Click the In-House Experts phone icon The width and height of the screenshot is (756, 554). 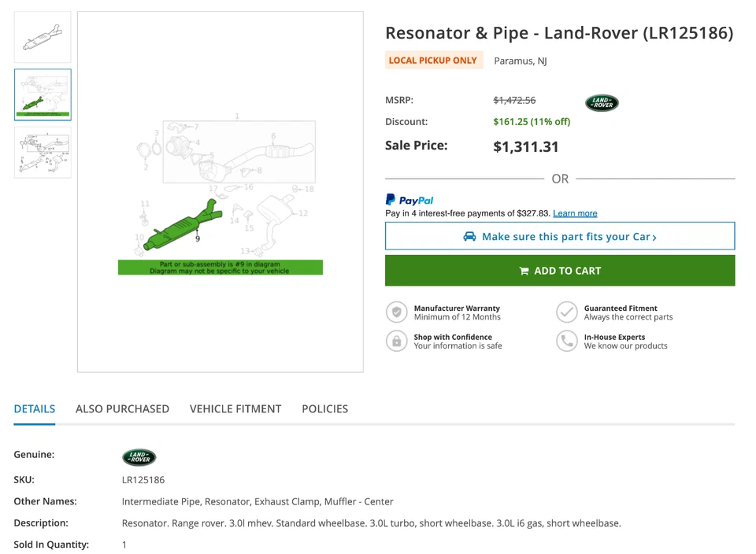567,340
